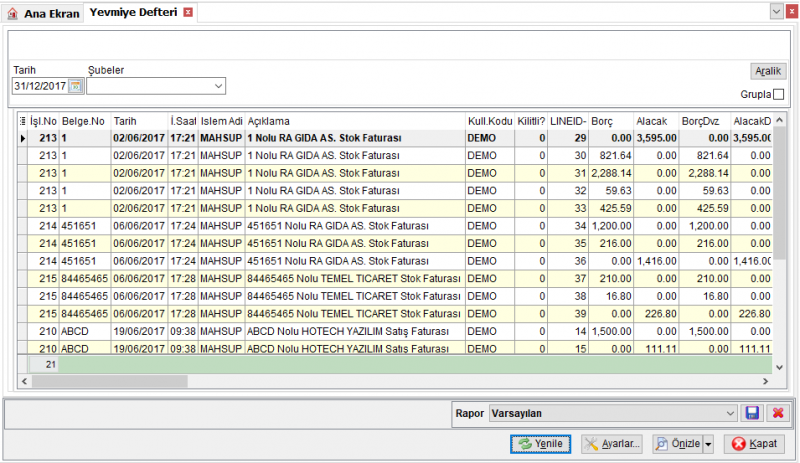Click the LINEID- column header
The height and width of the screenshot is (463, 800).
click(568, 121)
